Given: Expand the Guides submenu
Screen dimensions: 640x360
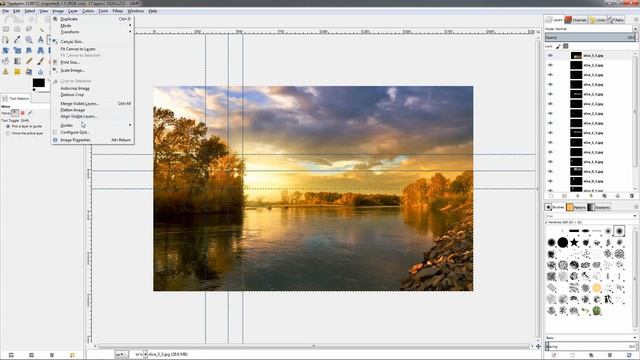Looking at the screenshot, I should coord(93,125).
